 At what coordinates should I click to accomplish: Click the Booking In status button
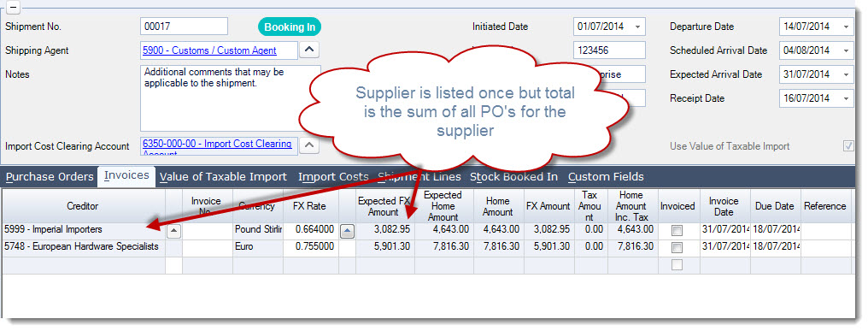290,27
